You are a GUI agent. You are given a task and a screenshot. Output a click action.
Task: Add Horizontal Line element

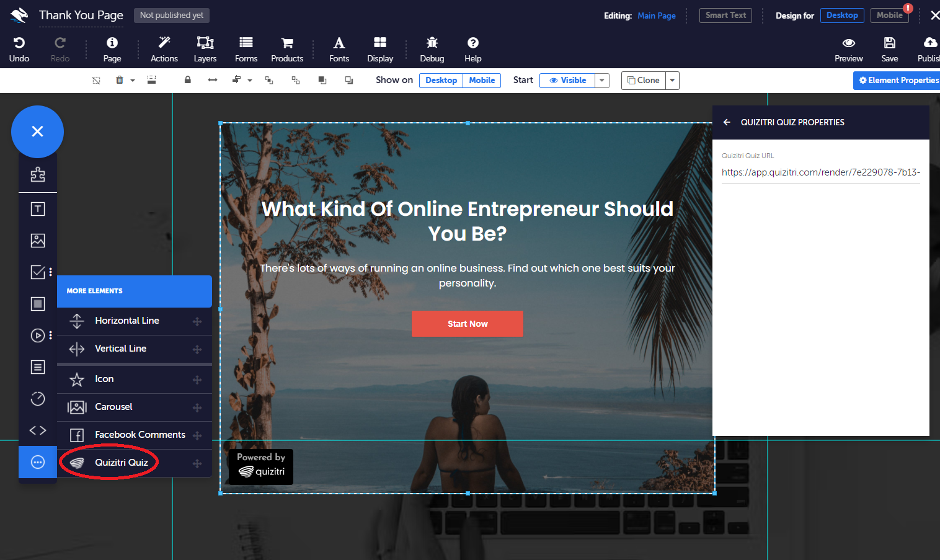135,321
